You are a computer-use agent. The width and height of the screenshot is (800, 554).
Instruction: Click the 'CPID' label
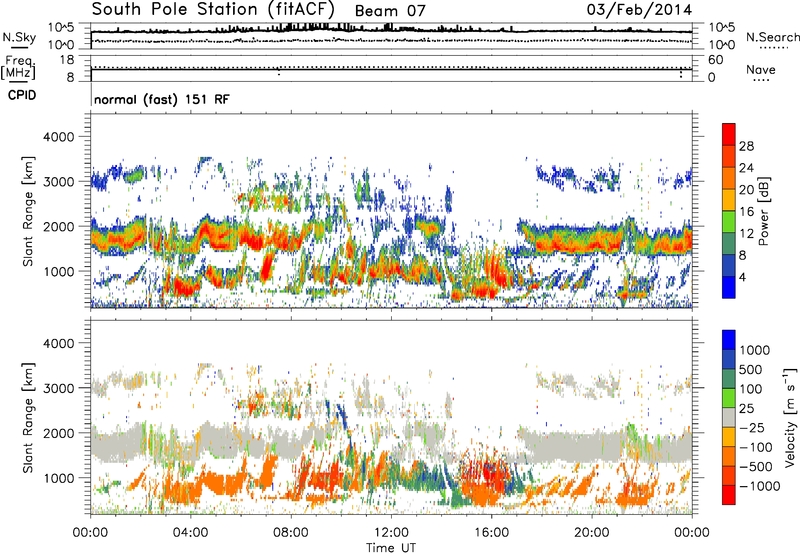click(22, 95)
